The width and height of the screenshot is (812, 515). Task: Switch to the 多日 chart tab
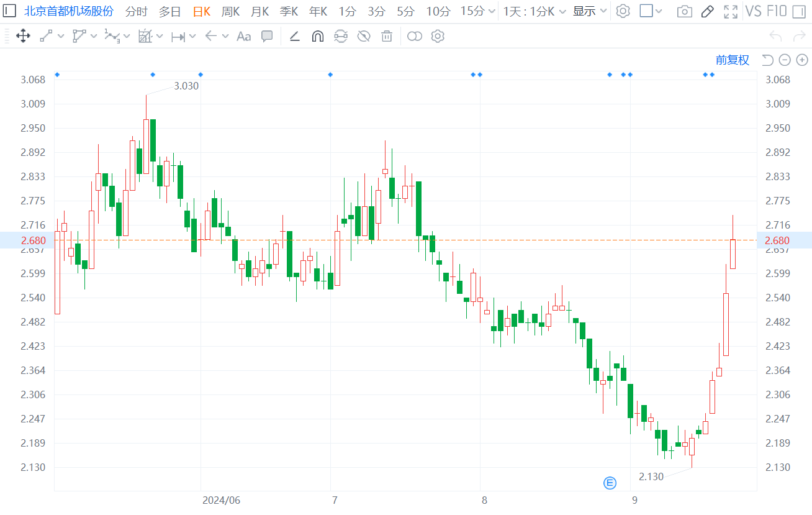(x=170, y=11)
